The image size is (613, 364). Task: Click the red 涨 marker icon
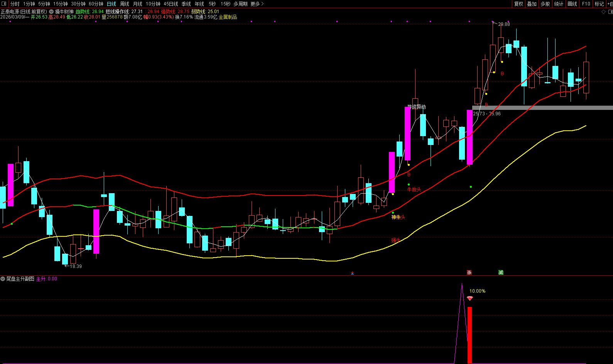tap(469, 273)
